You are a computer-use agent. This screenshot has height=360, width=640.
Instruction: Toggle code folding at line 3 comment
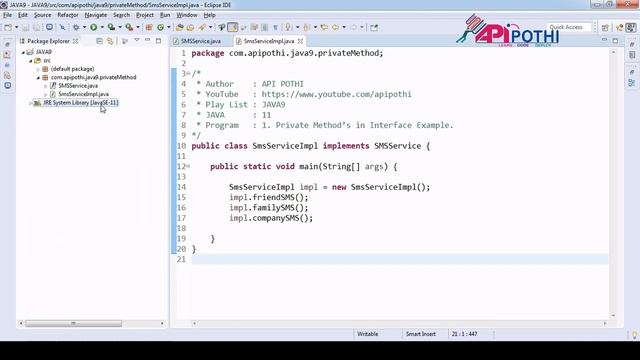coord(188,73)
